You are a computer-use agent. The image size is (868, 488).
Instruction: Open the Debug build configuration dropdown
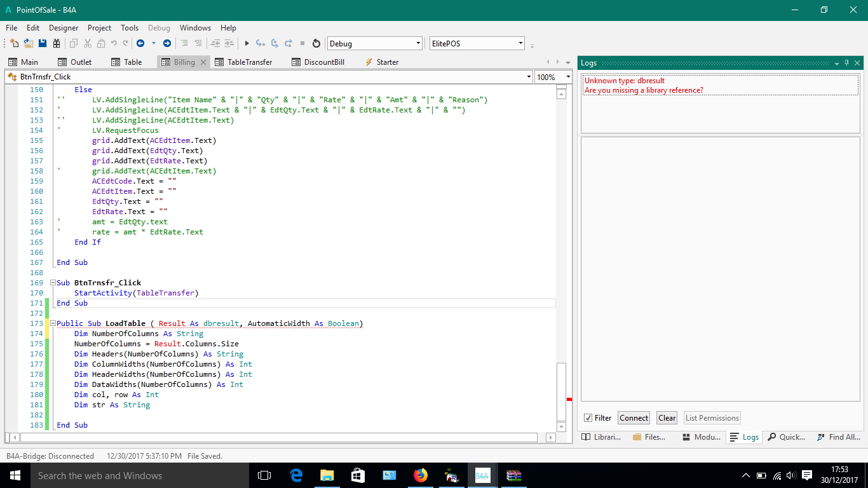[x=418, y=43]
